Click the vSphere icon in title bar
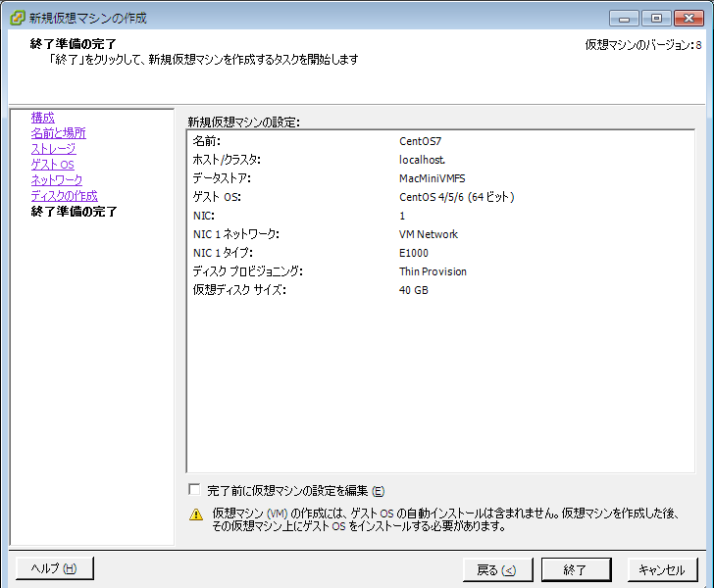The width and height of the screenshot is (714, 588). 17,18
